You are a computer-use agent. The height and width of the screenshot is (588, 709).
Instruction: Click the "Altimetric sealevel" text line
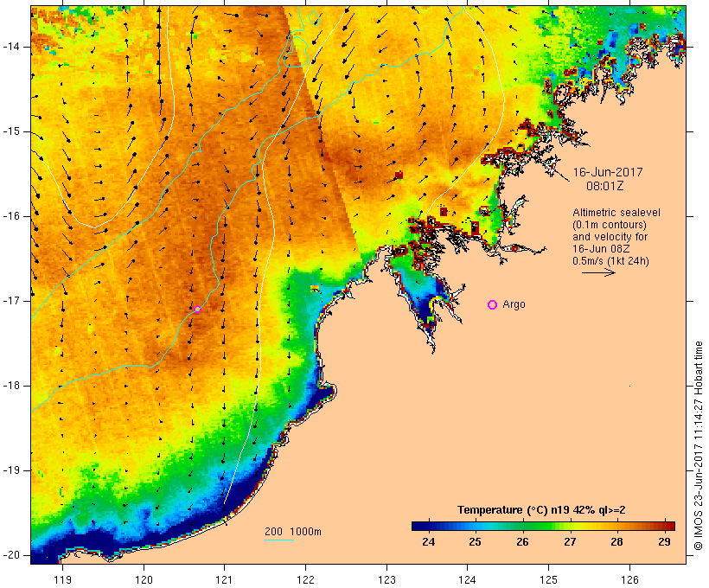(616, 213)
